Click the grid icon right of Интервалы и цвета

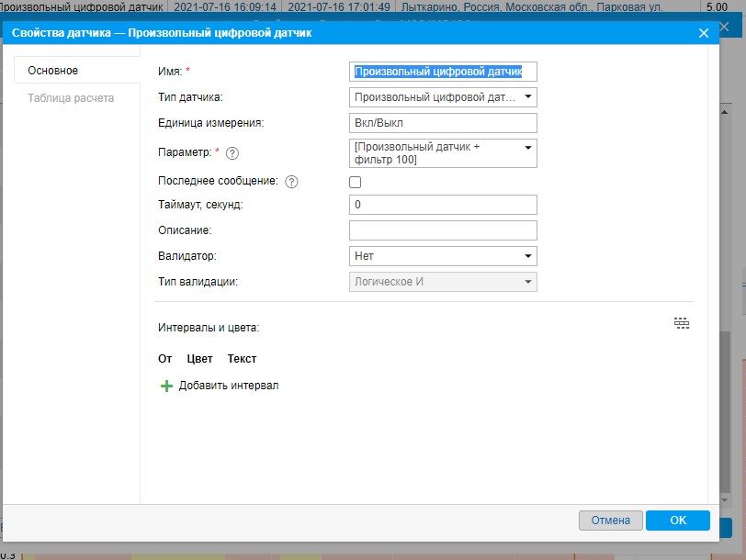pos(681,323)
